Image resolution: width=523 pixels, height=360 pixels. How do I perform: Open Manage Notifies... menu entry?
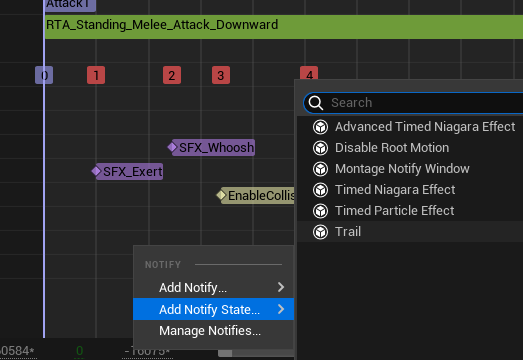point(213,331)
